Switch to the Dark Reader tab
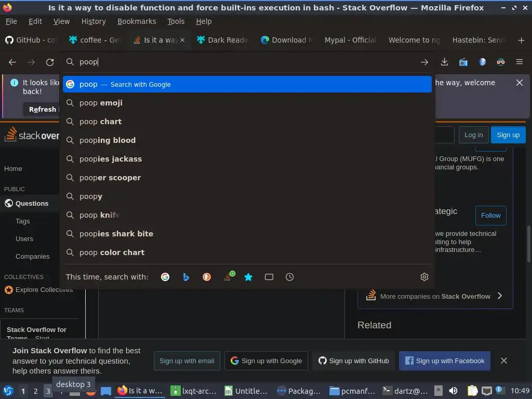Image resolution: width=532 pixels, height=399 pixels. [223, 40]
